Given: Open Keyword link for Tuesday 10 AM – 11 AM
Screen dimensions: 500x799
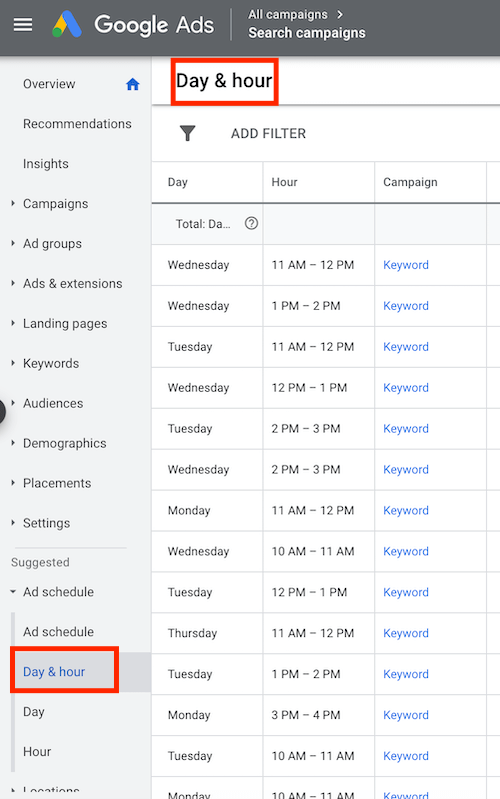Looking at the screenshot, I should pos(406,756).
